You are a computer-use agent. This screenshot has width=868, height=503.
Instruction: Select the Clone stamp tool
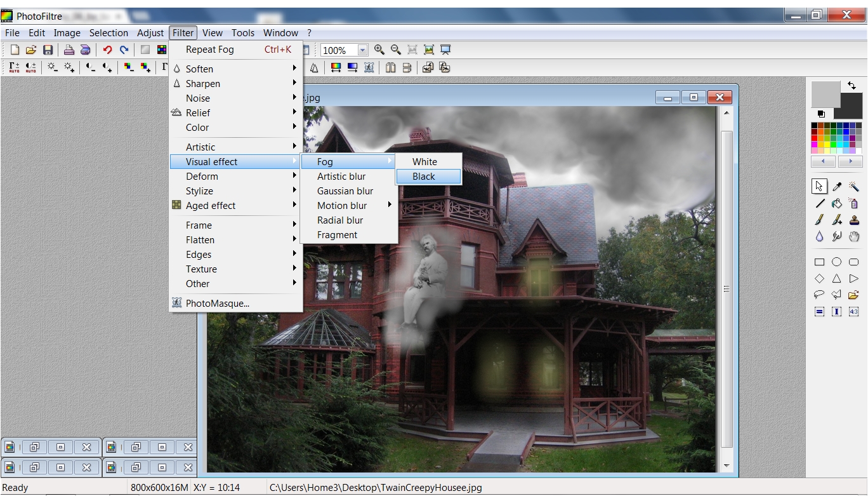[x=853, y=220]
